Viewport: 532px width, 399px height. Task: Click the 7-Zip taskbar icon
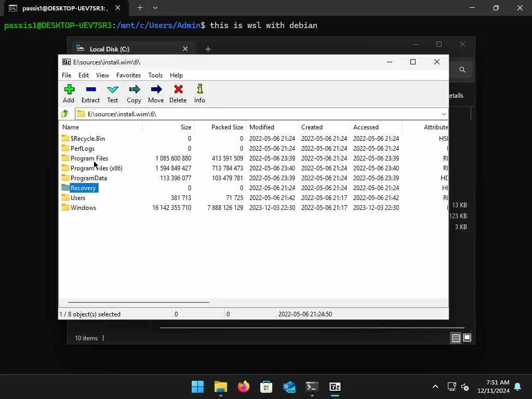(335, 387)
